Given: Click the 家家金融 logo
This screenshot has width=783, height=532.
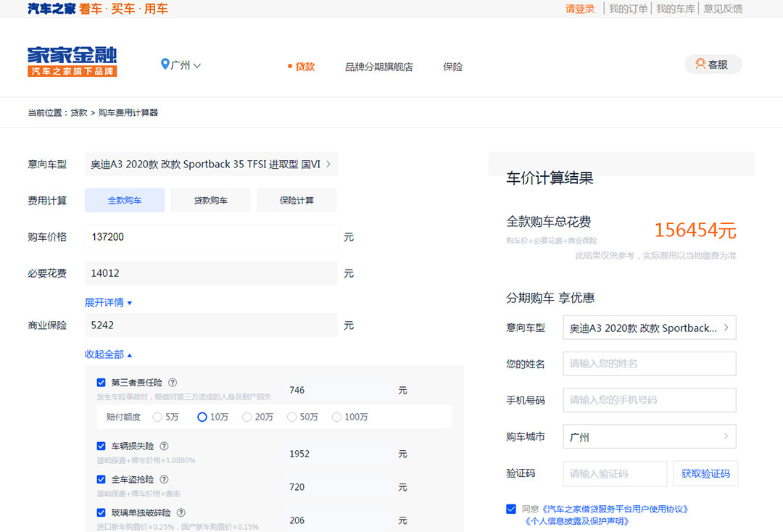Looking at the screenshot, I should click(x=72, y=62).
